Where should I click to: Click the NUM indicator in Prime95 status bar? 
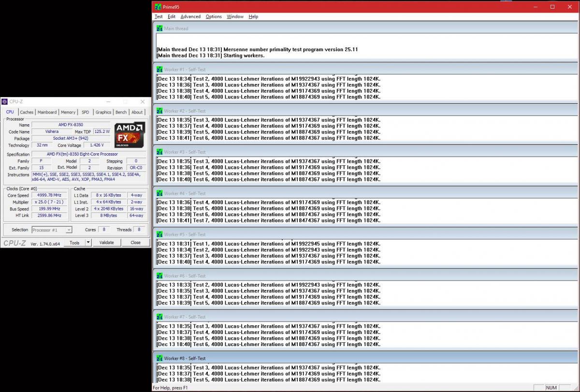[551, 388]
